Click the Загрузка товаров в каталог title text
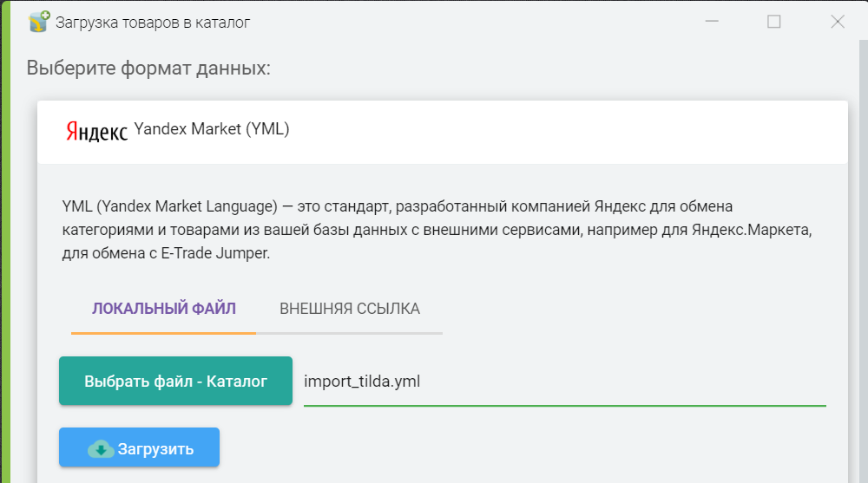This screenshot has width=868, height=483. point(153,23)
